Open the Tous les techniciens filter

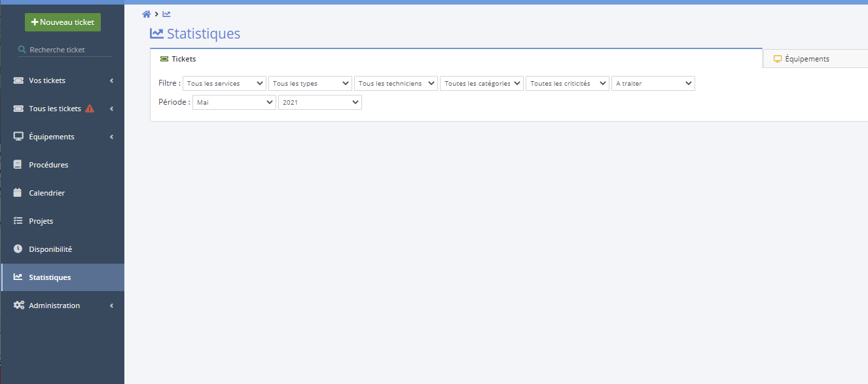(396, 84)
